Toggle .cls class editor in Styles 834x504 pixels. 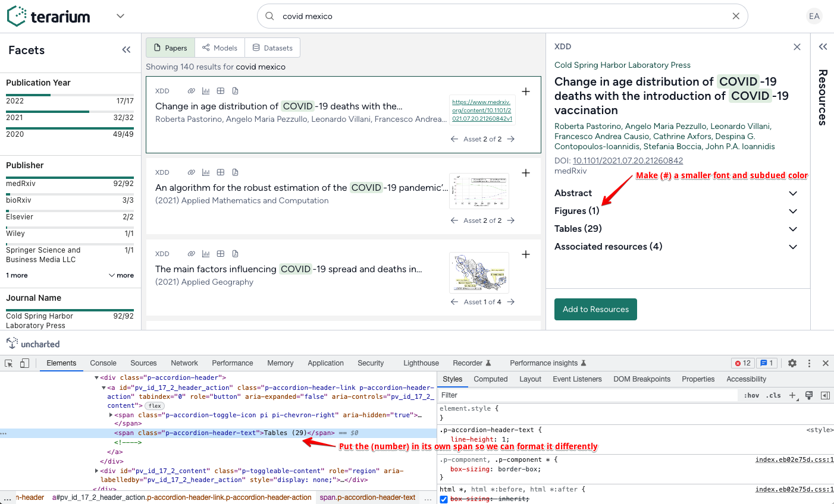[x=773, y=395]
